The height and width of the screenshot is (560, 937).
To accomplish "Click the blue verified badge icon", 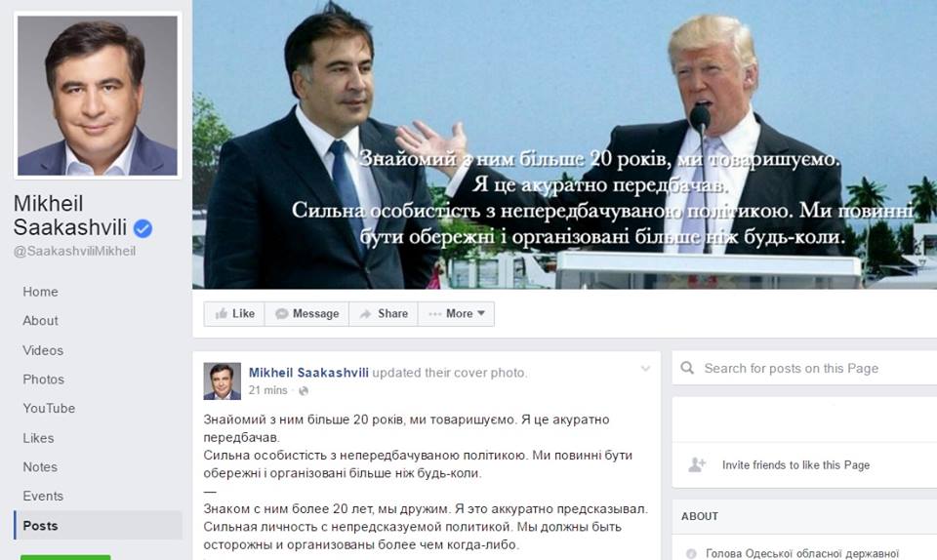I will coord(143,228).
